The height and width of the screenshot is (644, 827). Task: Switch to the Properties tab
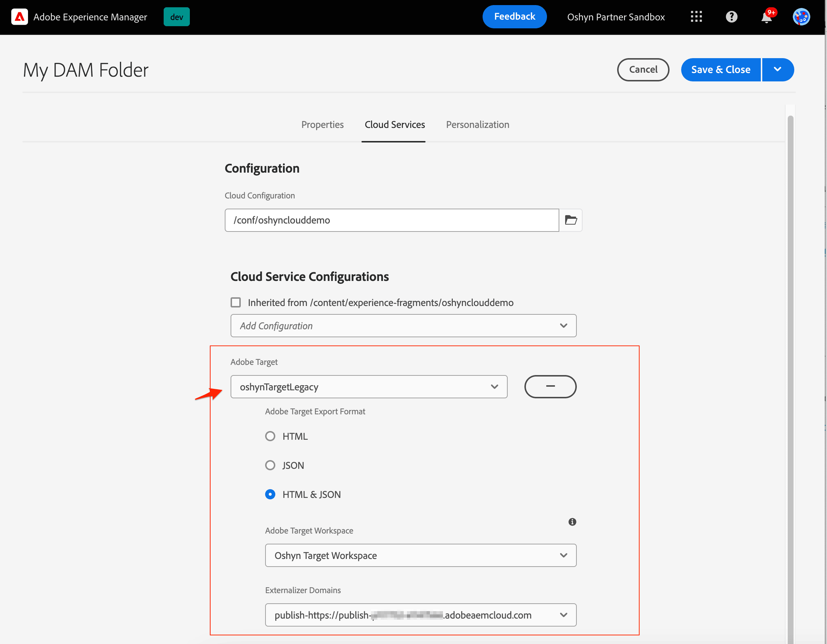pos(322,125)
